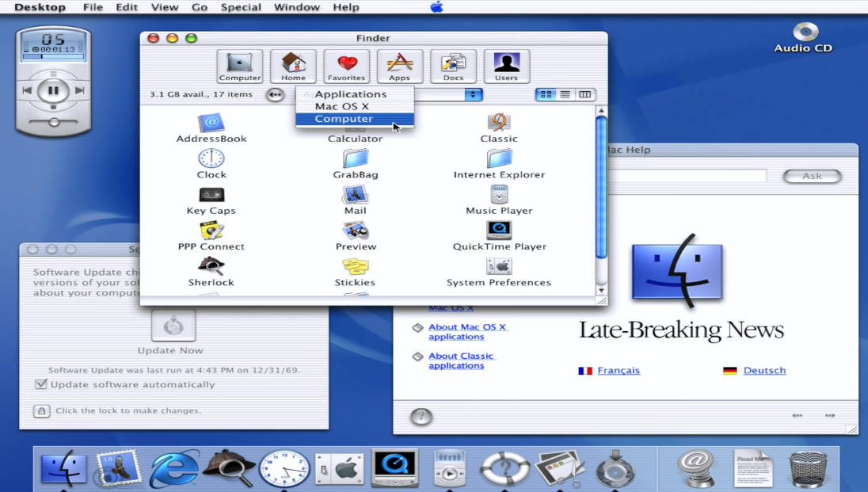Launch Internet Explorer from the Dock

coord(174,468)
